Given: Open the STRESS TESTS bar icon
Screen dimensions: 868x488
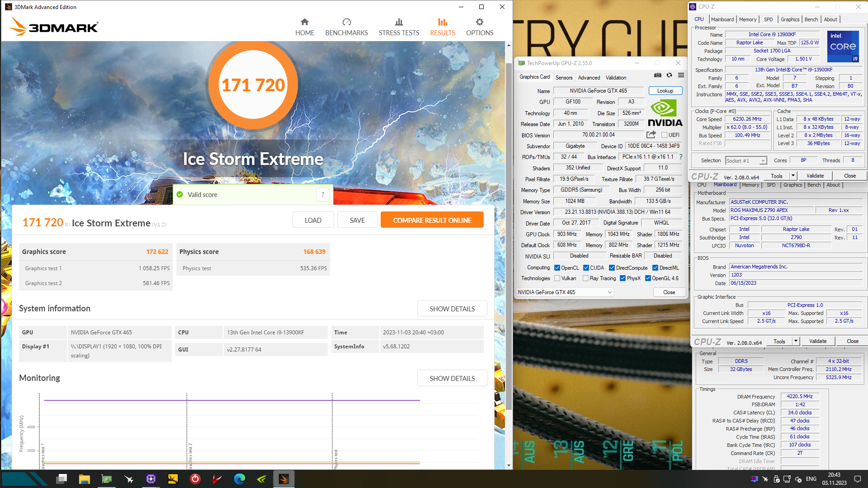Looking at the screenshot, I should [x=399, y=22].
